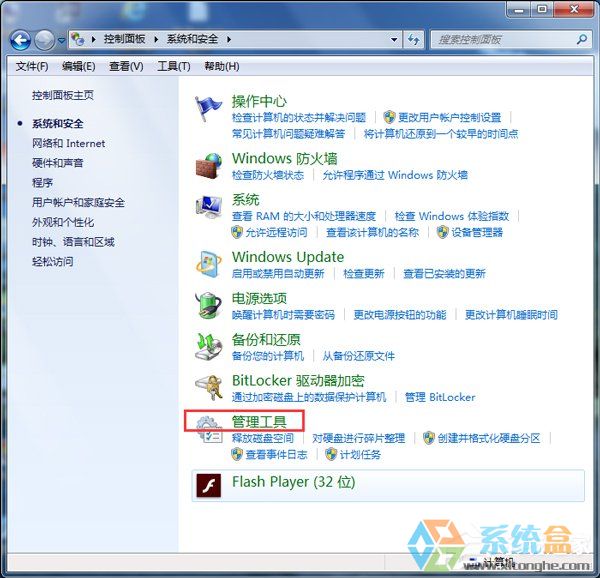Open 轻松访问 category

pos(52,262)
